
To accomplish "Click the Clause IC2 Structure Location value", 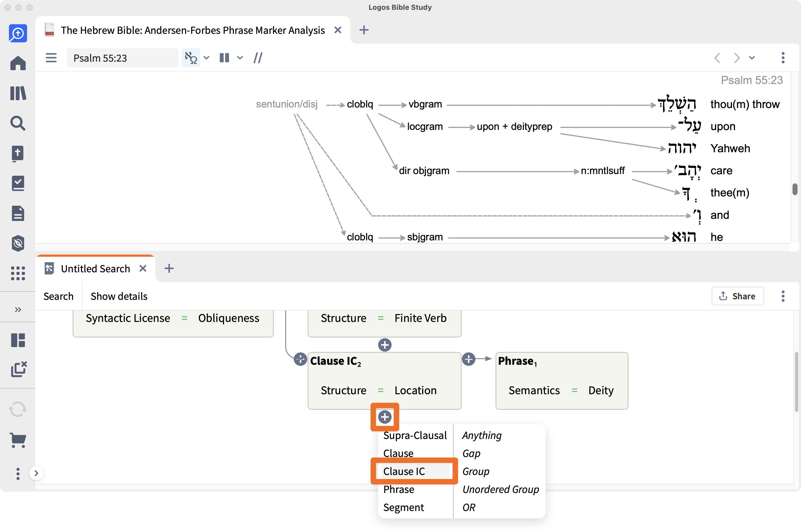I will tap(415, 390).
